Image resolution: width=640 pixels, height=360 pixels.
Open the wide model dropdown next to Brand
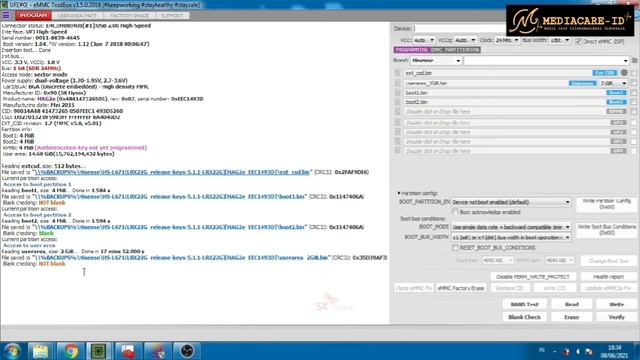pyautogui.click(x=546, y=60)
